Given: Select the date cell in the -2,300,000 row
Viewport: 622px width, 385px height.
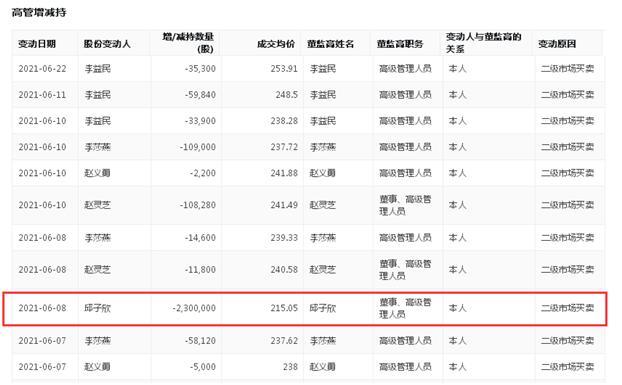Looking at the screenshot, I should (42, 308).
